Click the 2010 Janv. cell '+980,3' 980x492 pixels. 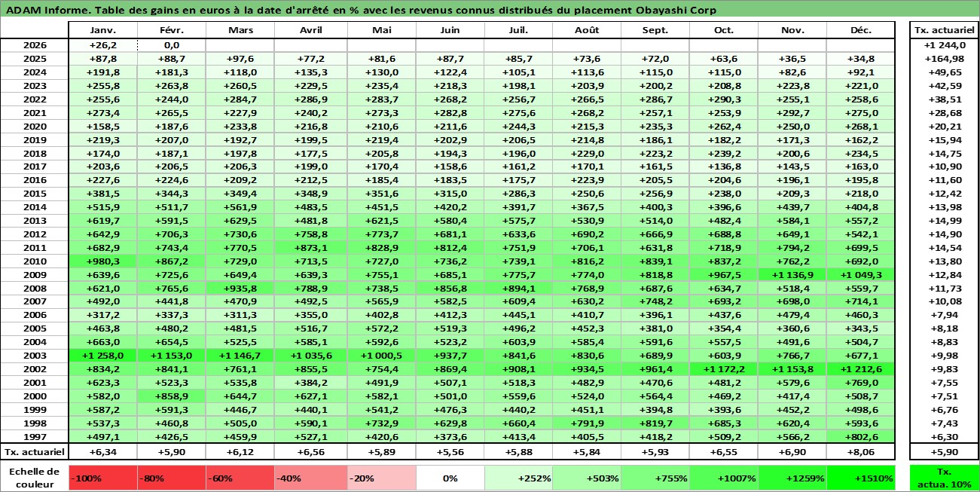(x=102, y=261)
